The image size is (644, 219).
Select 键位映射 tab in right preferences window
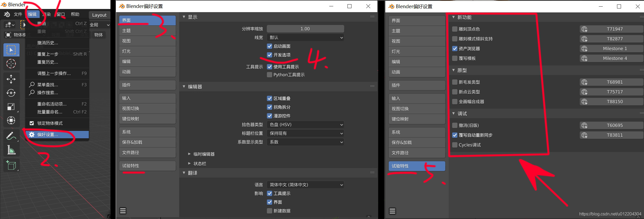pos(417,119)
